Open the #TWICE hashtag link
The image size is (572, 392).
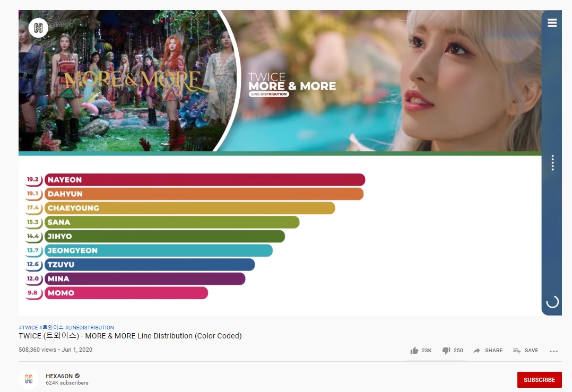pos(28,327)
